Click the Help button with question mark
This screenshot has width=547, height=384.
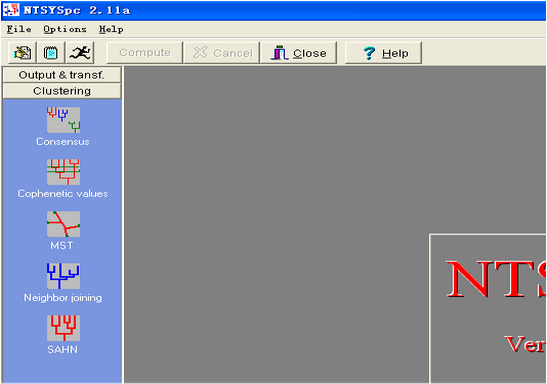click(383, 53)
